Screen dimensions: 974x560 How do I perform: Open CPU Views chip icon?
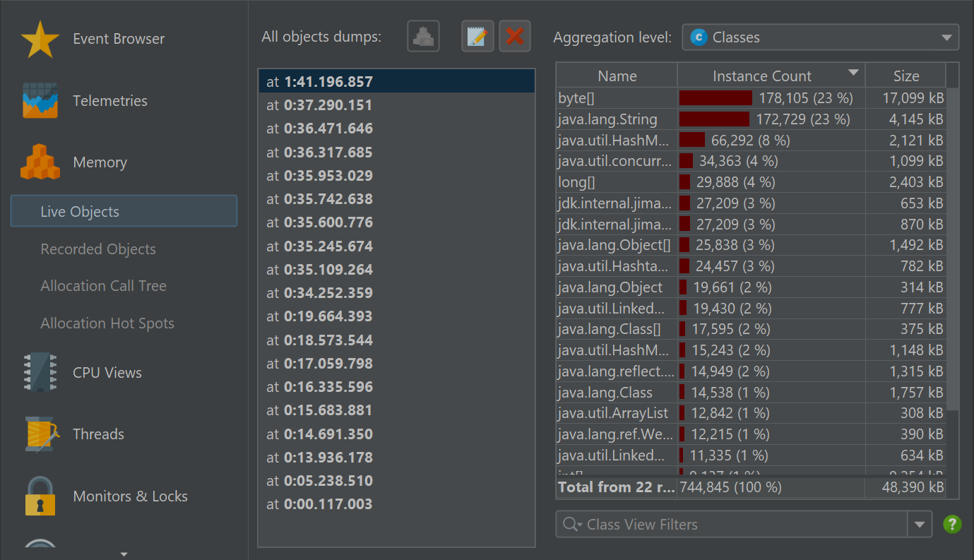point(40,373)
